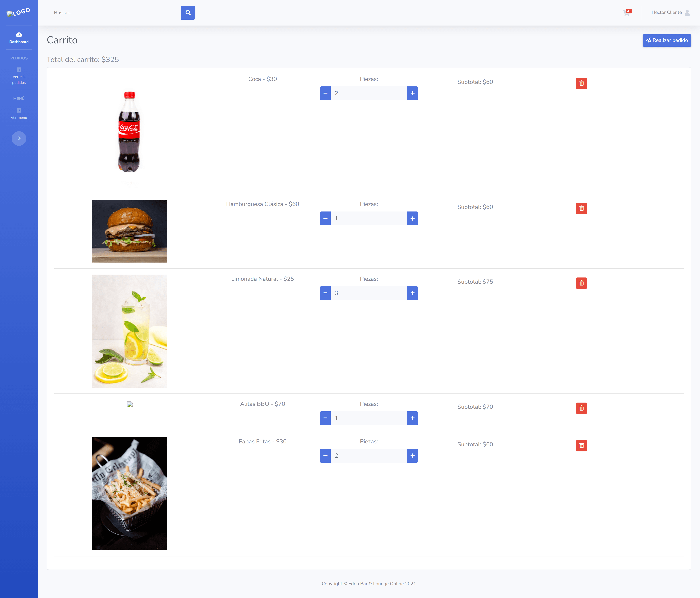Click the Alitas BBQ quantity field
Image resolution: width=700 pixels, height=598 pixels.
[x=369, y=418]
